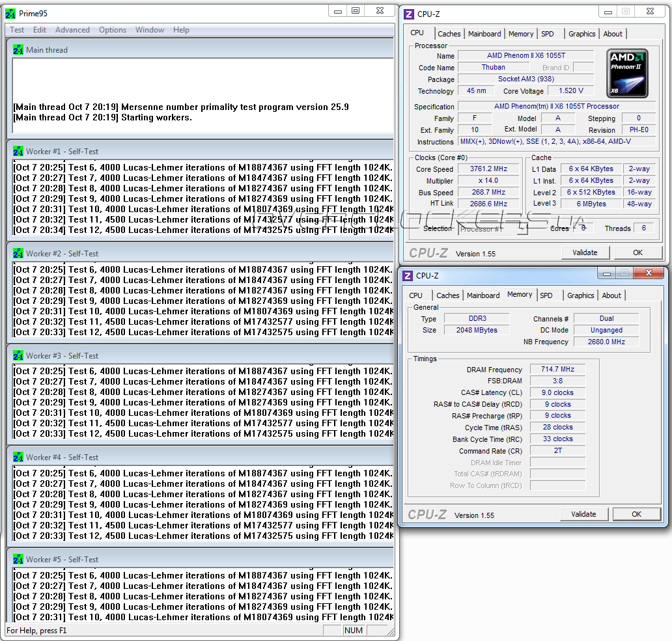Click the NB Frequency 2680.0 MHz value

pos(606,342)
